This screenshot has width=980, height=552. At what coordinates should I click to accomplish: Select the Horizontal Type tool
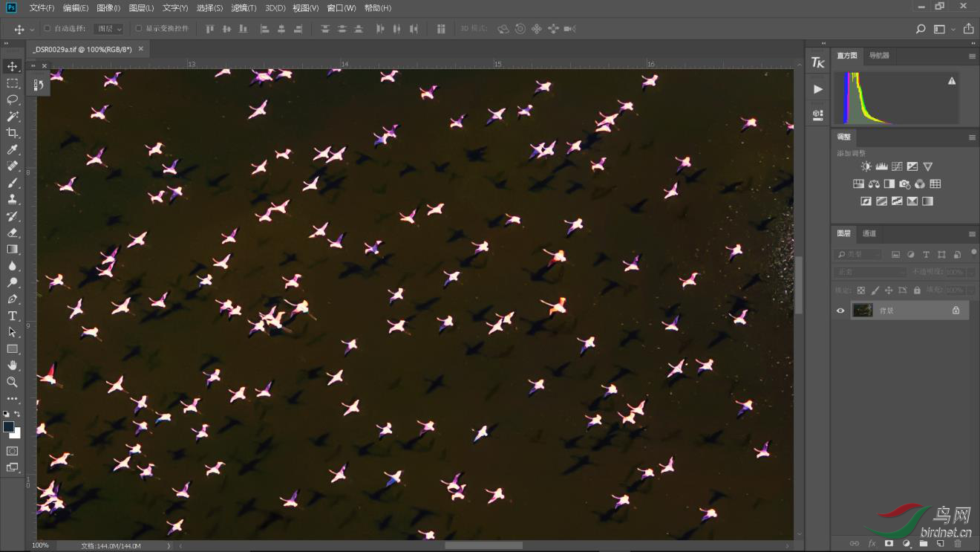(13, 316)
